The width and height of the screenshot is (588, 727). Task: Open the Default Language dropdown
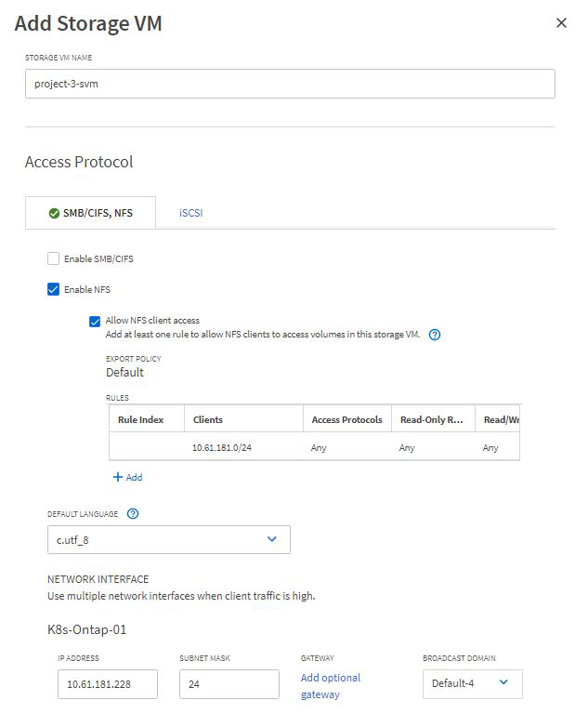tap(169, 539)
